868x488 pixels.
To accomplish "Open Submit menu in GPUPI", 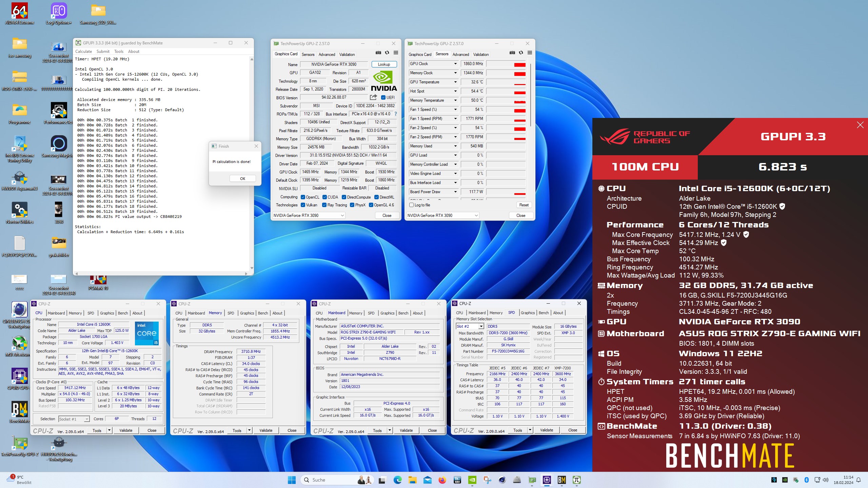I will coord(103,52).
